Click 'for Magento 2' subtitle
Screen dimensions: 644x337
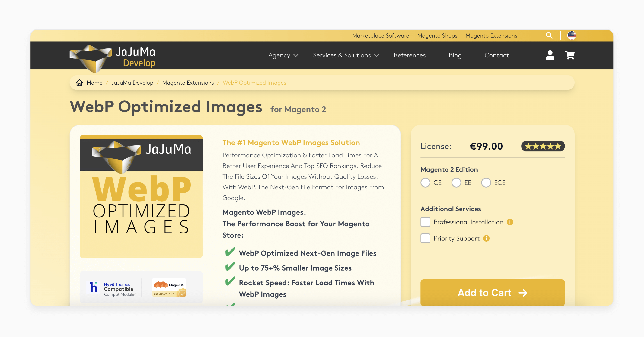coord(298,110)
